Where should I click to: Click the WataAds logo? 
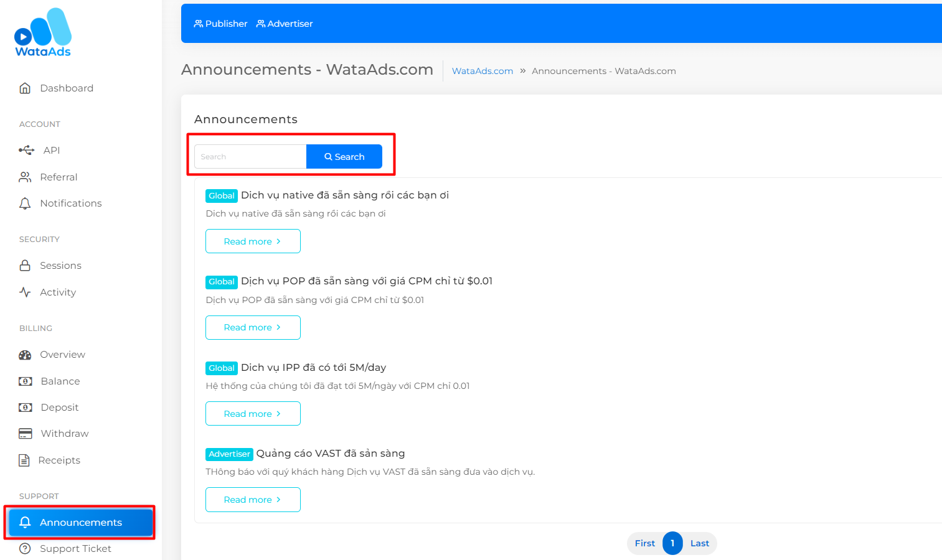(x=43, y=32)
